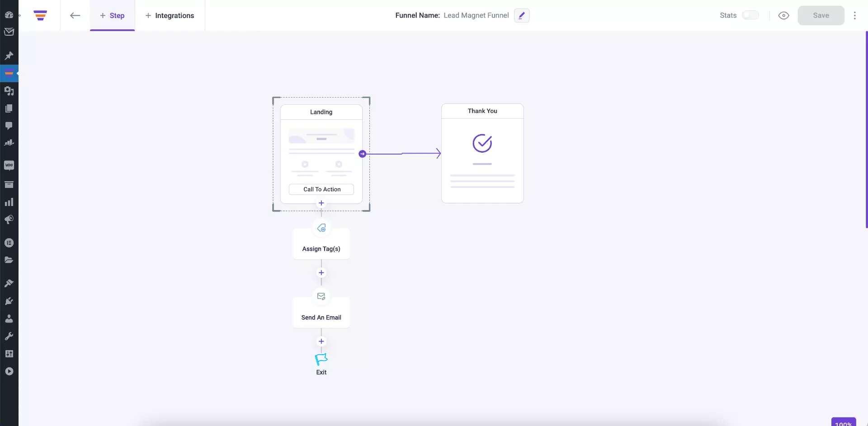Open the three-dot more options menu
The width and height of the screenshot is (868, 426).
[x=854, y=15]
